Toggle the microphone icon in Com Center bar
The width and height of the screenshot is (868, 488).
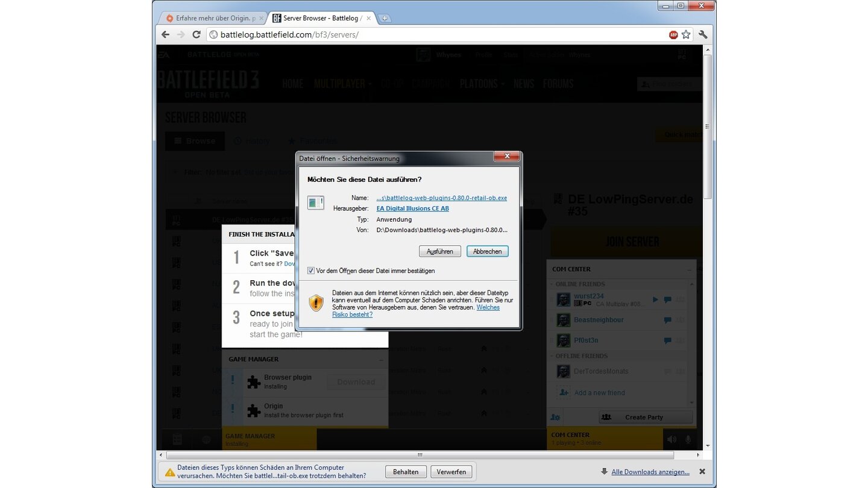688,440
